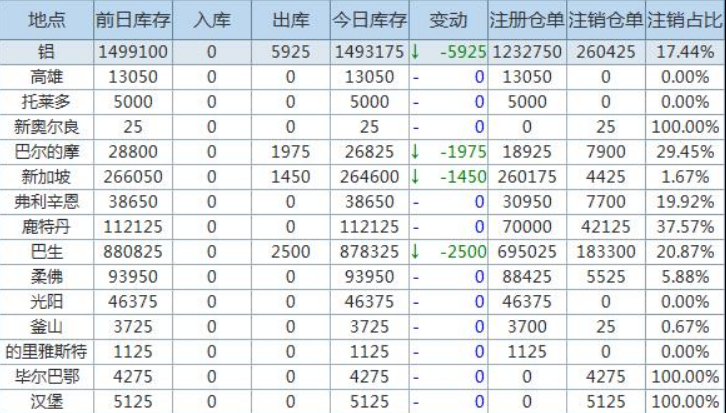Click the green down arrow in 巴尔的摩 row
The height and width of the screenshot is (413, 726).
(x=416, y=151)
